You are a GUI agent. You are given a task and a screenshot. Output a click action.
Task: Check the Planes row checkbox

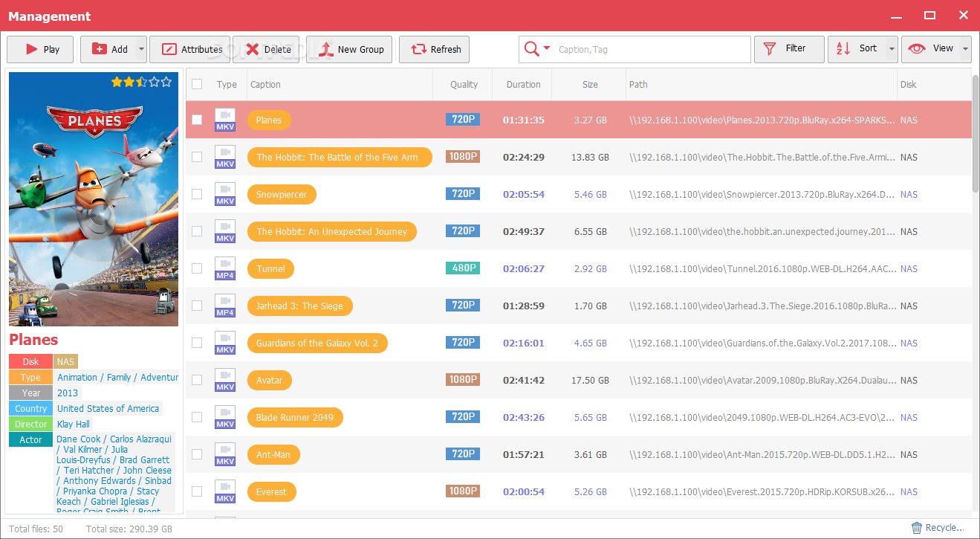(x=197, y=120)
